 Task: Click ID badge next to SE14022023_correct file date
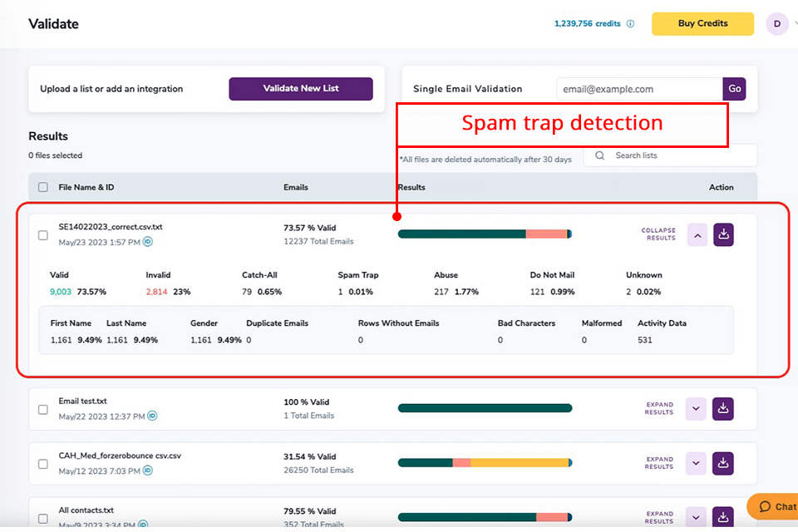point(147,242)
